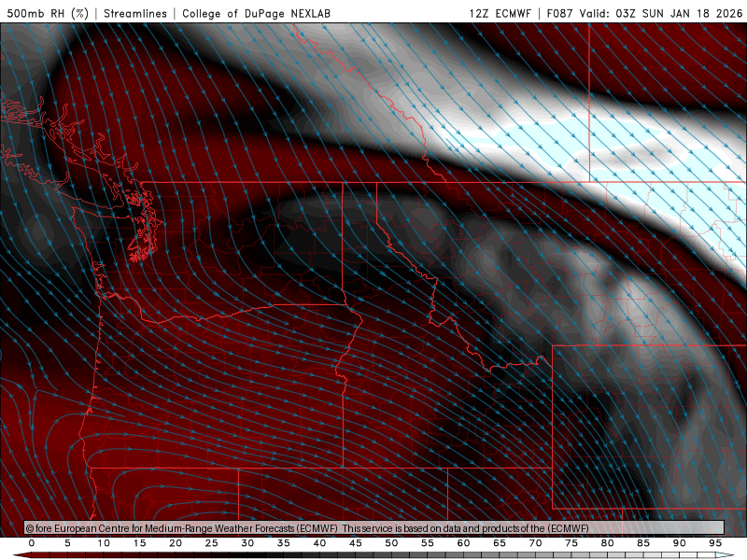
Task: Click the '25' humidity scale value
Action: (212, 543)
